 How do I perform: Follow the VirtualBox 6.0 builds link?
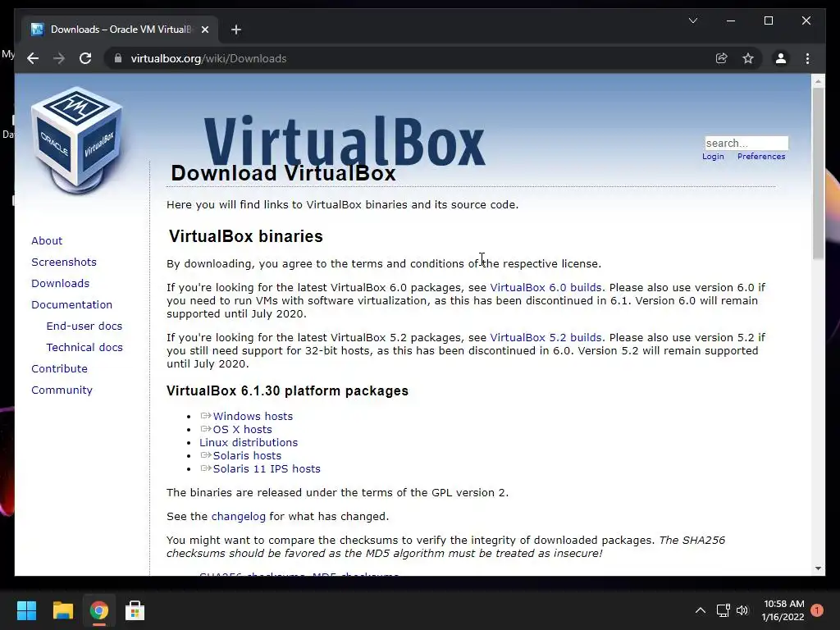tap(546, 288)
